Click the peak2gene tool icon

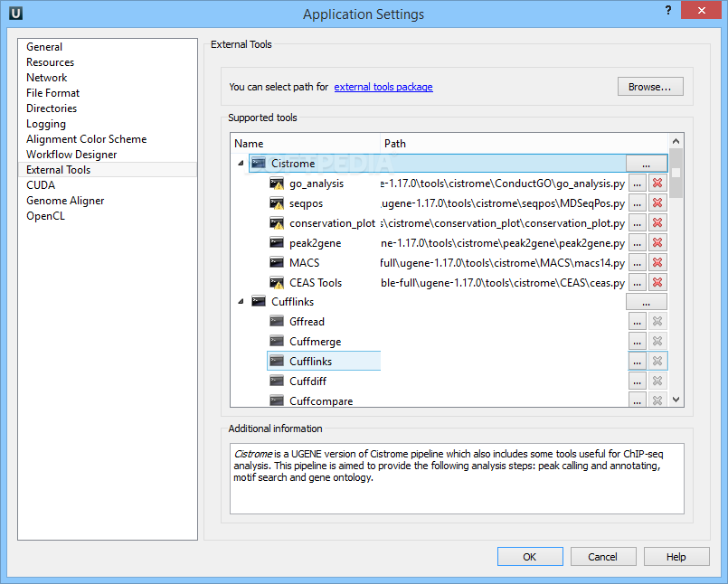277,243
